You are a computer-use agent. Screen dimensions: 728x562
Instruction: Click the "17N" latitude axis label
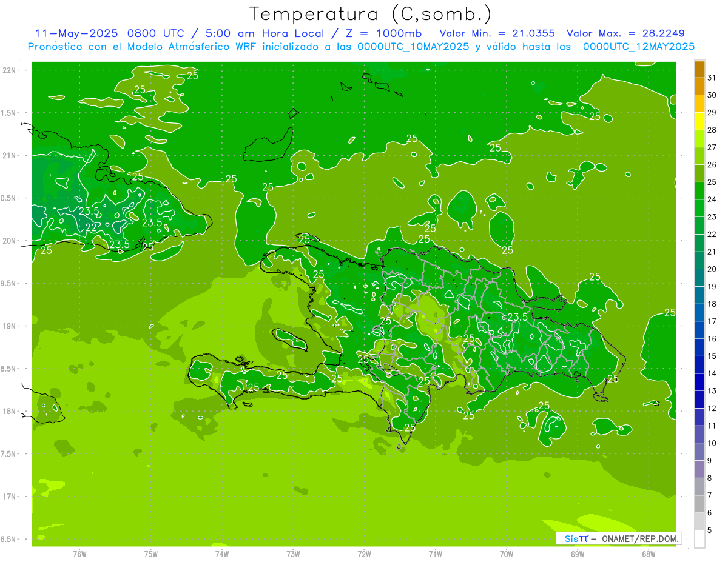(x=8, y=497)
